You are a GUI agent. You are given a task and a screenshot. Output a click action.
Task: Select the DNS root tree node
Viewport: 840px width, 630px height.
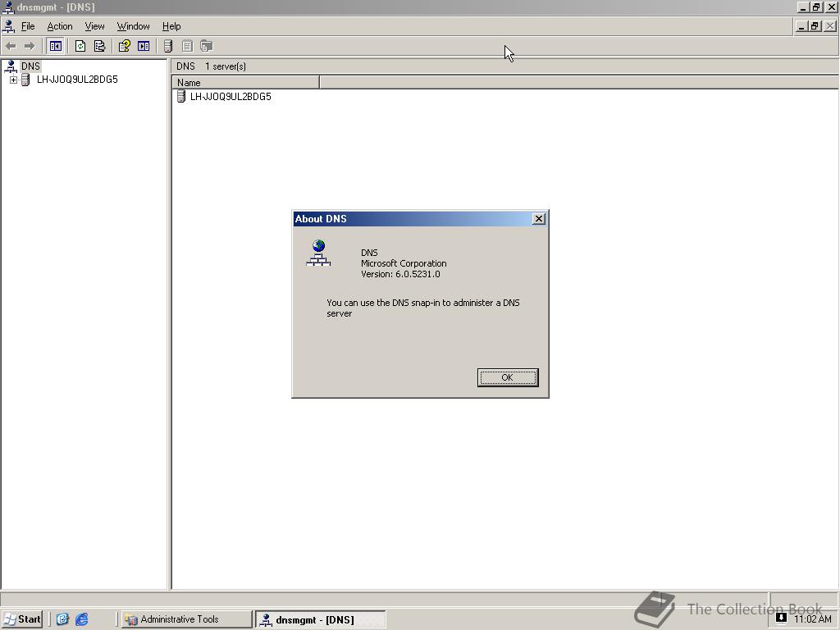[x=30, y=66]
